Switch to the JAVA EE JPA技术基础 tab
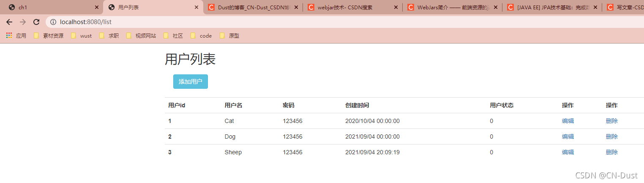644x183 pixels. pos(552,8)
